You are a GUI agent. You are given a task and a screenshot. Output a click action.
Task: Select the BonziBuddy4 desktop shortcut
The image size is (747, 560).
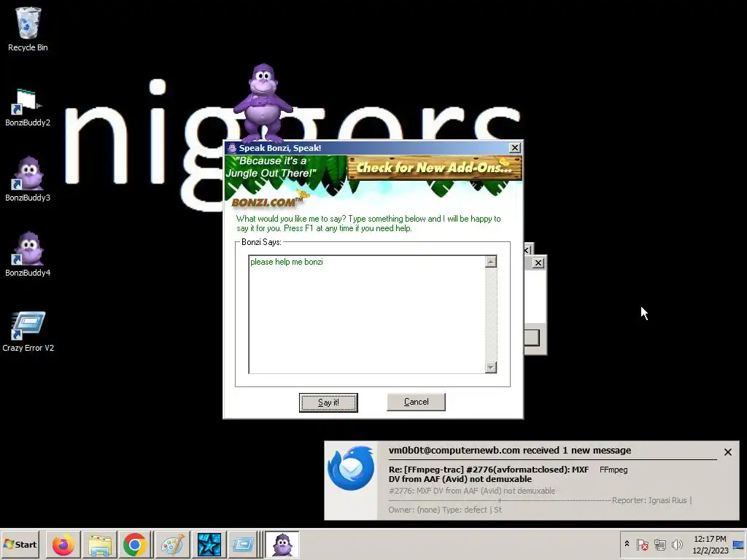28,254
